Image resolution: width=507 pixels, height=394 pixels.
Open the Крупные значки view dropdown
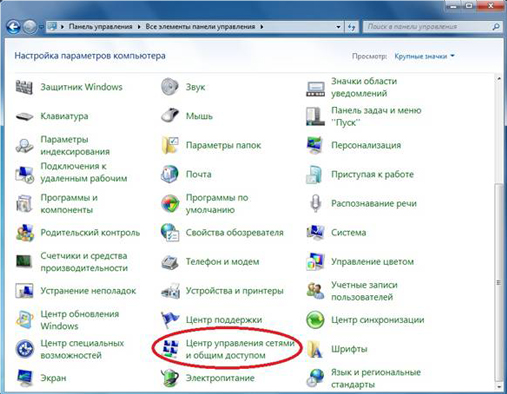tap(424, 56)
